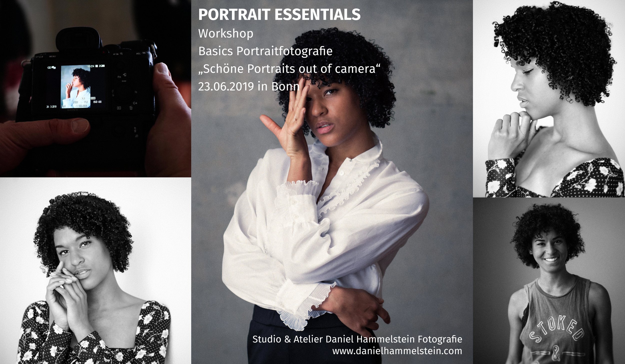Image resolution: width=625 pixels, height=364 pixels.
Task: Click the "Workshop" text line
Action: tap(226, 34)
